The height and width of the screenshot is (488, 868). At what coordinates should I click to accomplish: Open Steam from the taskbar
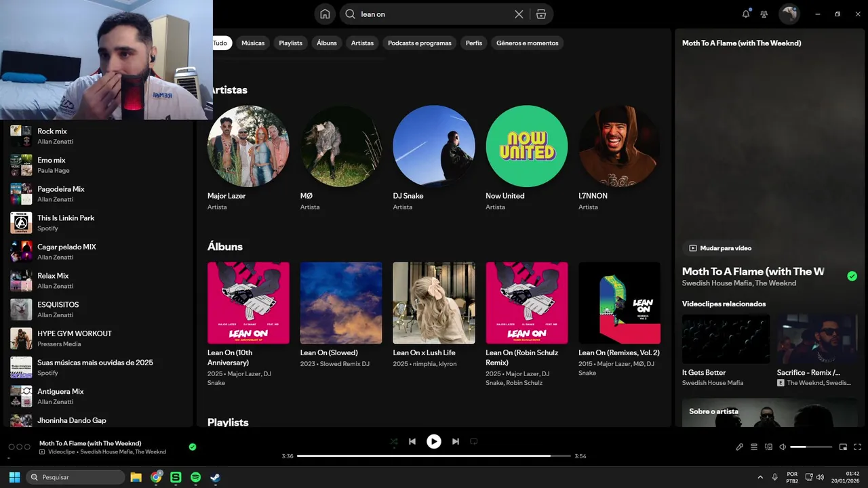coord(215,477)
